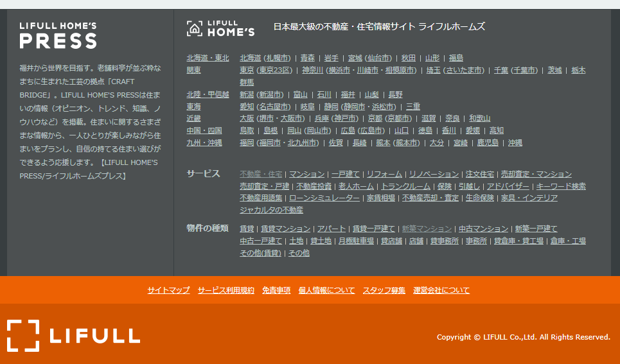Select the 群馬 link
Viewport: 620px width, 364px height.
click(247, 83)
